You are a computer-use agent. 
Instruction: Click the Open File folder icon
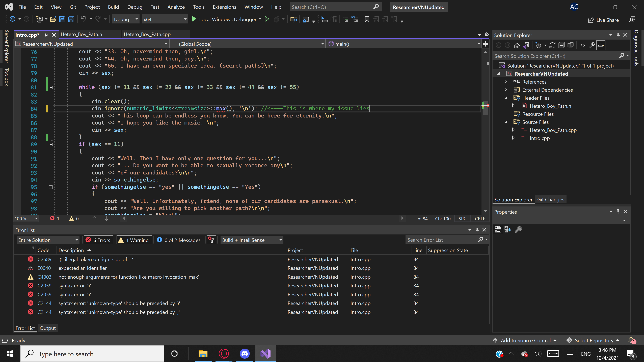[53, 19]
